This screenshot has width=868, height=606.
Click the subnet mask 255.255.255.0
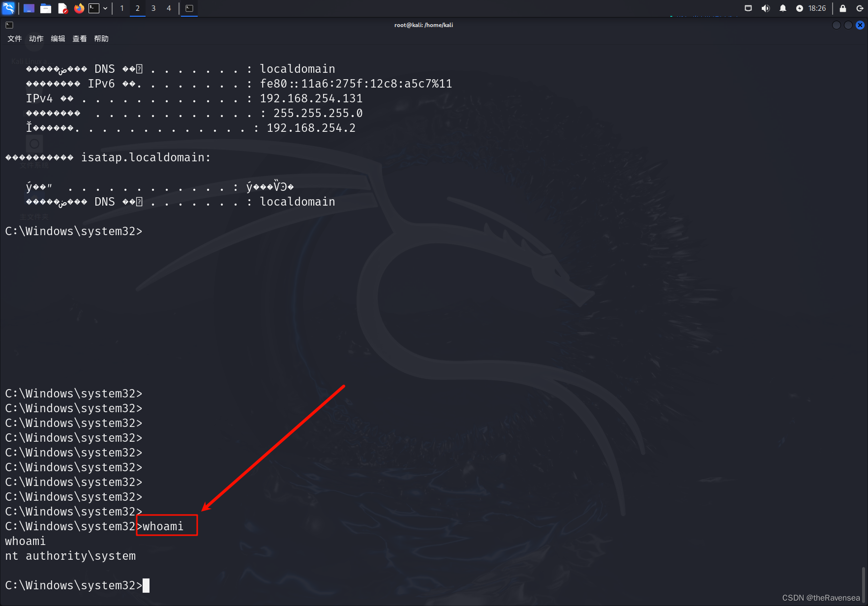click(x=318, y=113)
